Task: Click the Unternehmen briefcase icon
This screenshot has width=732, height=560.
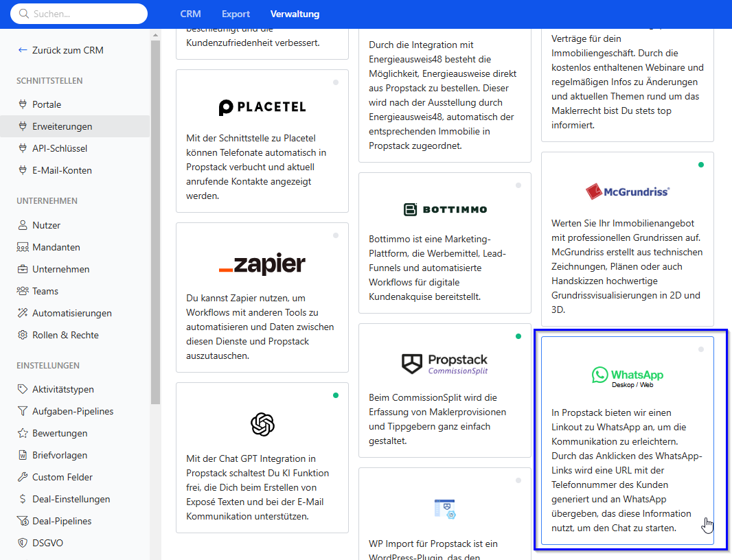Action: [x=23, y=269]
